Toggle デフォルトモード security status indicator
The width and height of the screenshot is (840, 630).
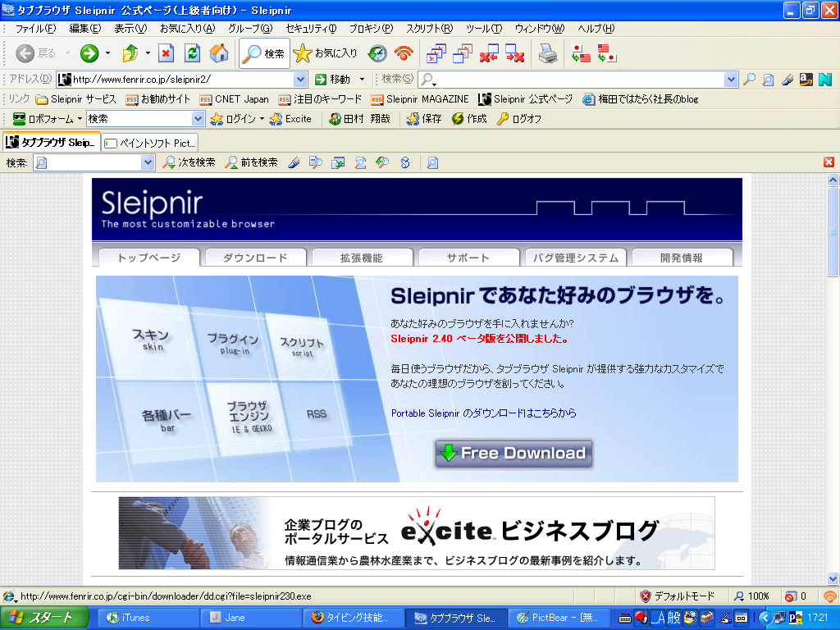678,596
